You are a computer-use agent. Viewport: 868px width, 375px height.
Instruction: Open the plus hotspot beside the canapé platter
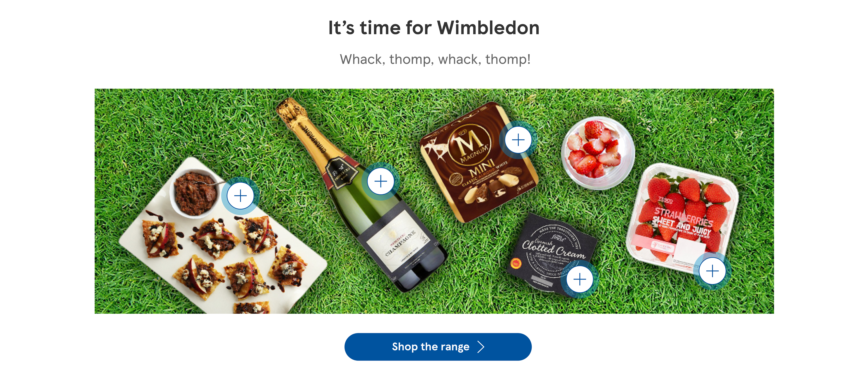[240, 196]
